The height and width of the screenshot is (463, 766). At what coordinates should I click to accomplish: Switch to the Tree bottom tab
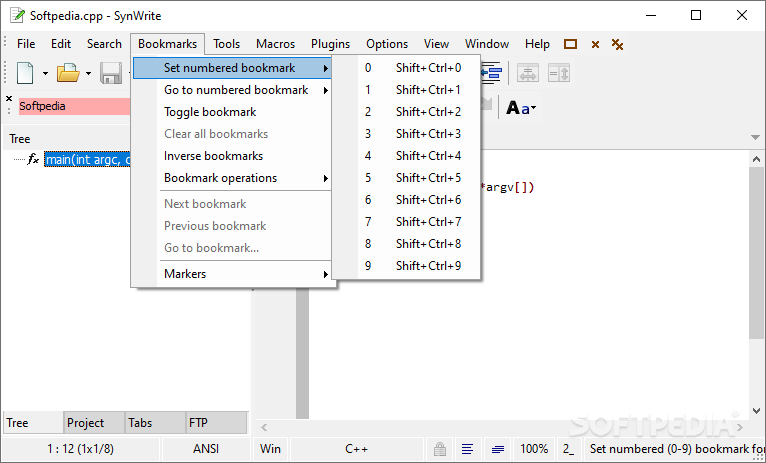coord(33,422)
